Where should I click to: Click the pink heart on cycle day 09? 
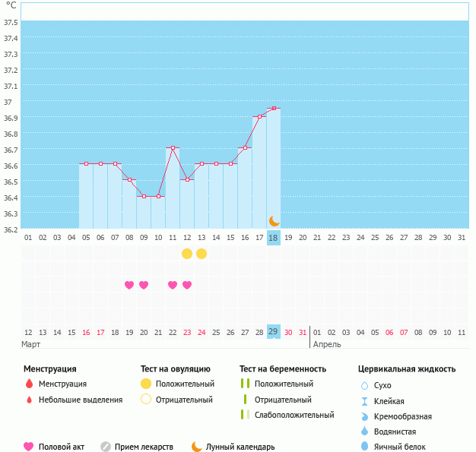point(144,285)
